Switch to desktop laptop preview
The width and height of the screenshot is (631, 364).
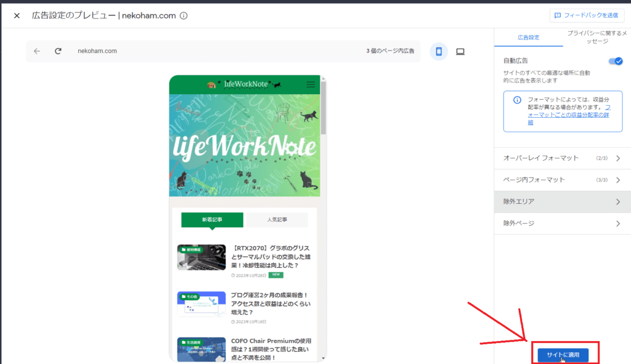(x=460, y=52)
